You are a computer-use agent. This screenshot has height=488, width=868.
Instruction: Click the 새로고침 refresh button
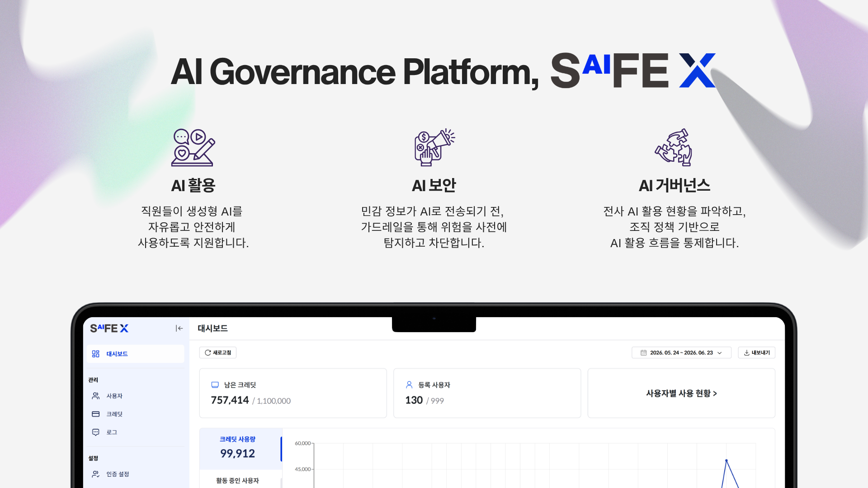[217, 352]
